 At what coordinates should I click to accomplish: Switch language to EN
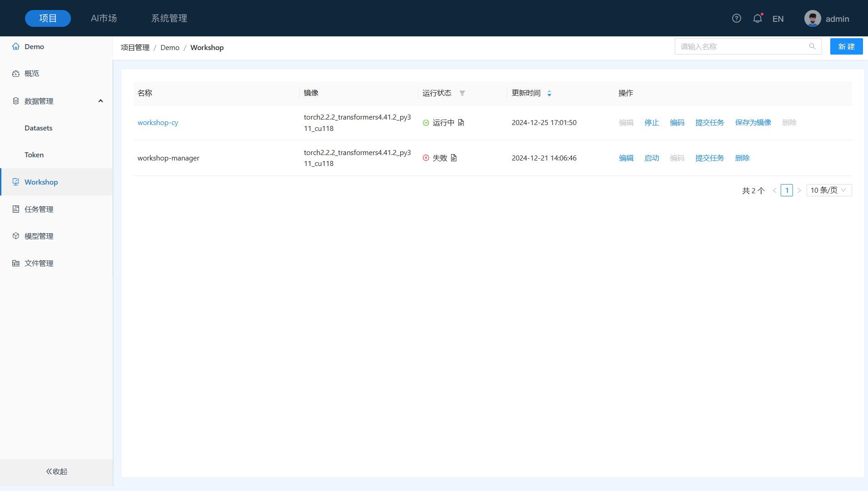click(778, 19)
